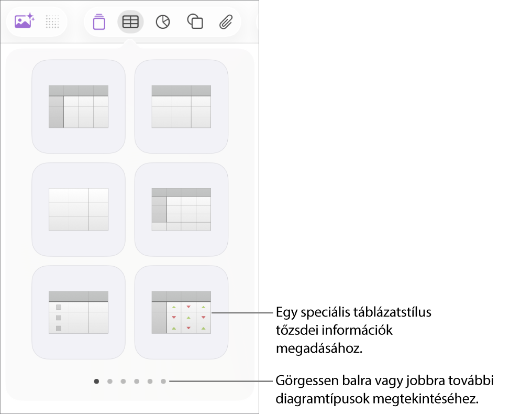Open the page templates icon

99,22
